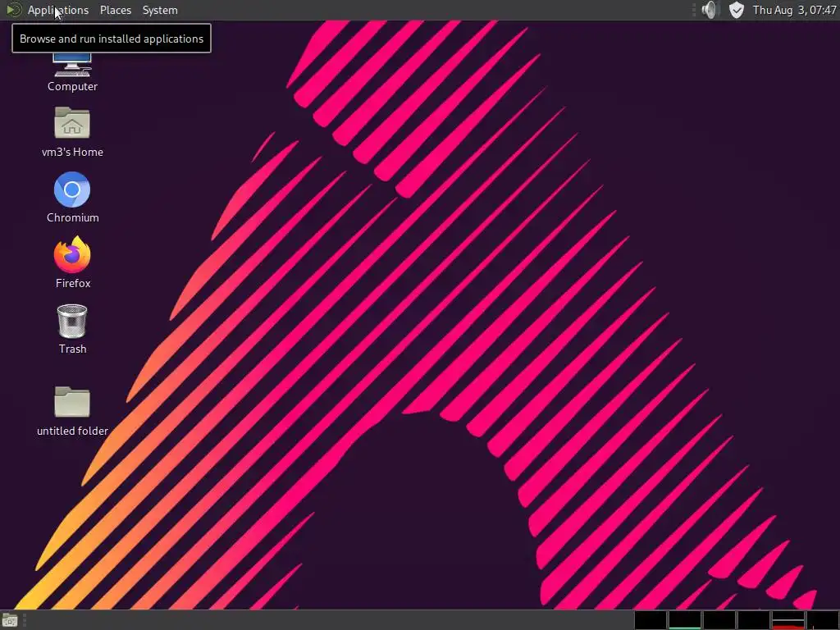840x630 pixels.
Task: Select the Chromium browser desktop icon
Action: point(72,189)
